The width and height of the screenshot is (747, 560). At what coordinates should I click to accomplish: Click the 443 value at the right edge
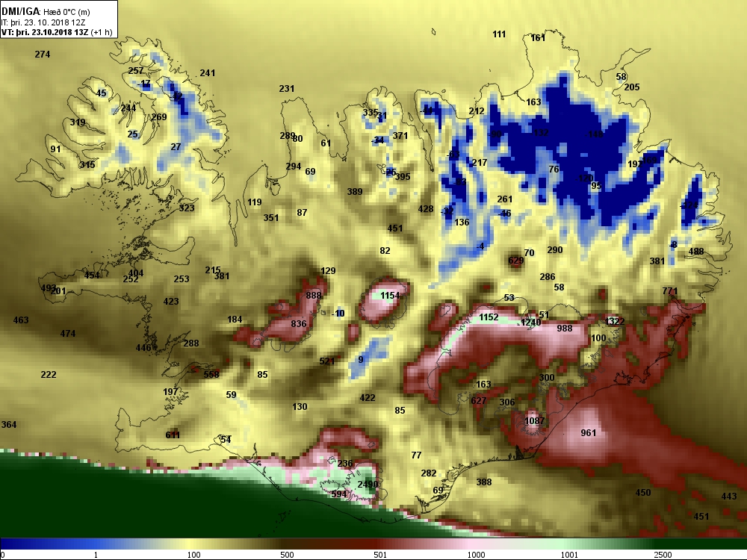[729, 497]
